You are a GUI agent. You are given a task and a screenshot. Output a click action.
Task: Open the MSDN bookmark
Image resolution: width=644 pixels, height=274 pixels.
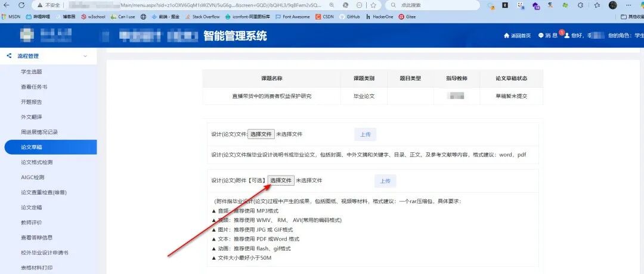tap(11, 17)
